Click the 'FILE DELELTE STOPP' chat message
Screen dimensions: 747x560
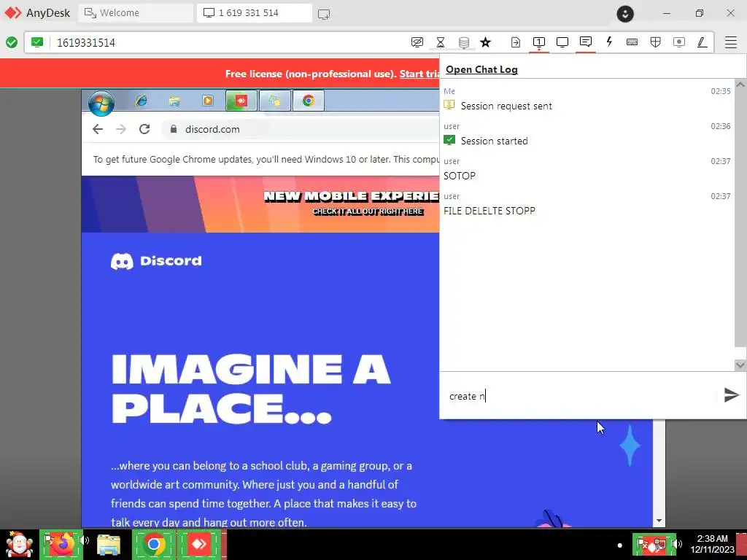tap(489, 211)
